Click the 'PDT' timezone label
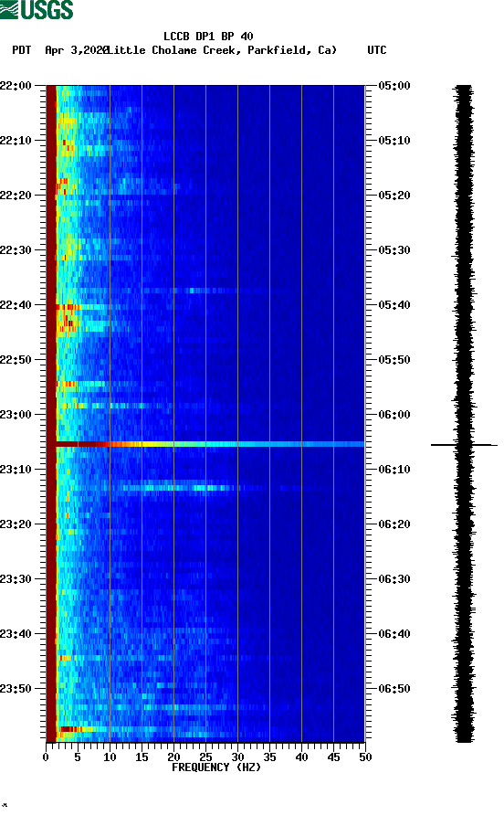This screenshot has width=504, height=815. coord(21,50)
